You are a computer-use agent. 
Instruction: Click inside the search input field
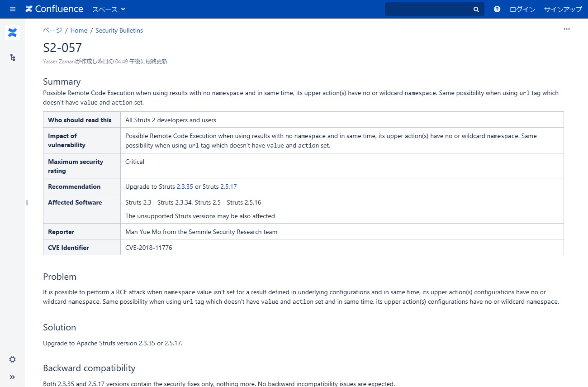(430, 9)
